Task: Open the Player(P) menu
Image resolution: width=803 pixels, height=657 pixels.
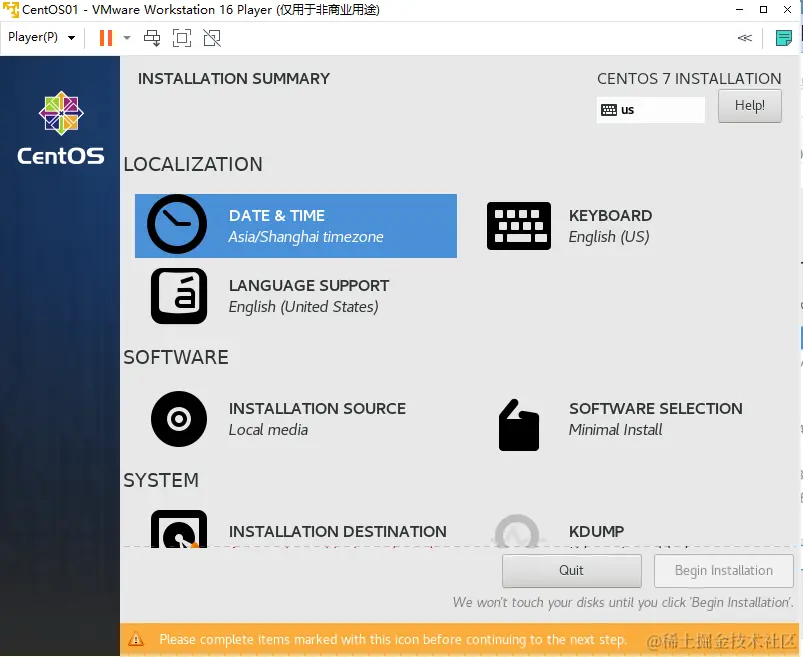Action: pyautogui.click(x=41, y=37)
